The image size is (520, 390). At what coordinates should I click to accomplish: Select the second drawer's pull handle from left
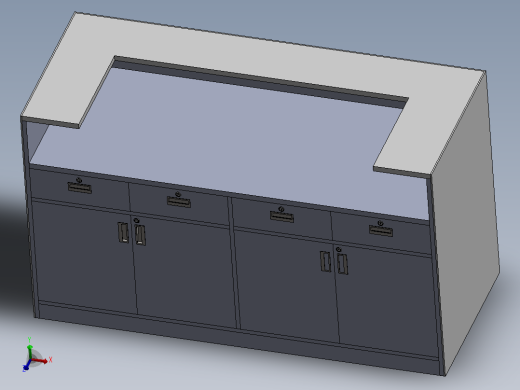coord(179,202)
